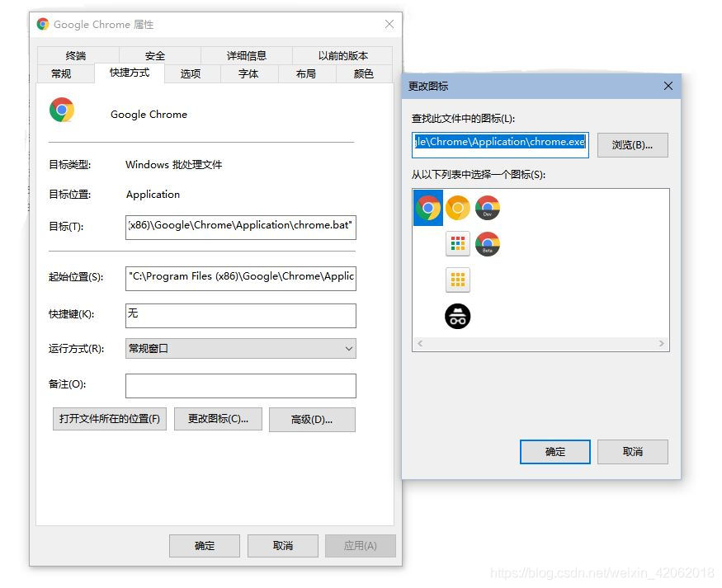722x588 pixels.
Task: Open the 高级 settings button
Action: (312, 420)
